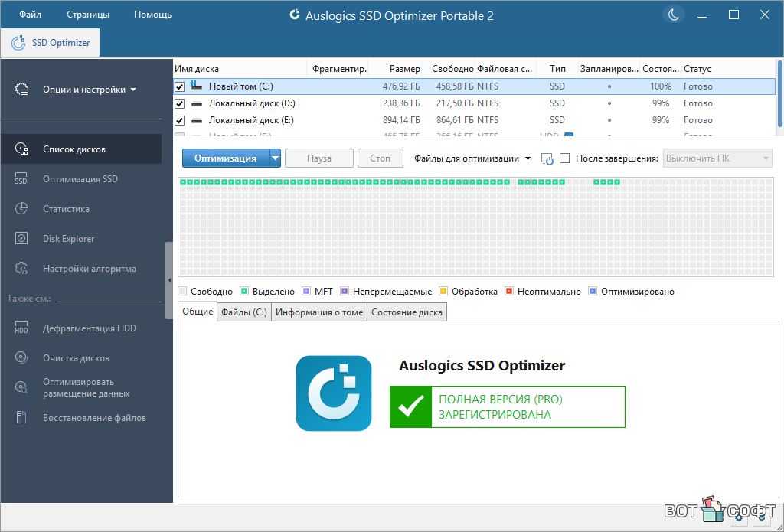Image resolution: width=784 pixels, height=532 pixels.
Task: Collapse the sidebar using the arrow handle
Action: point(169,280)
